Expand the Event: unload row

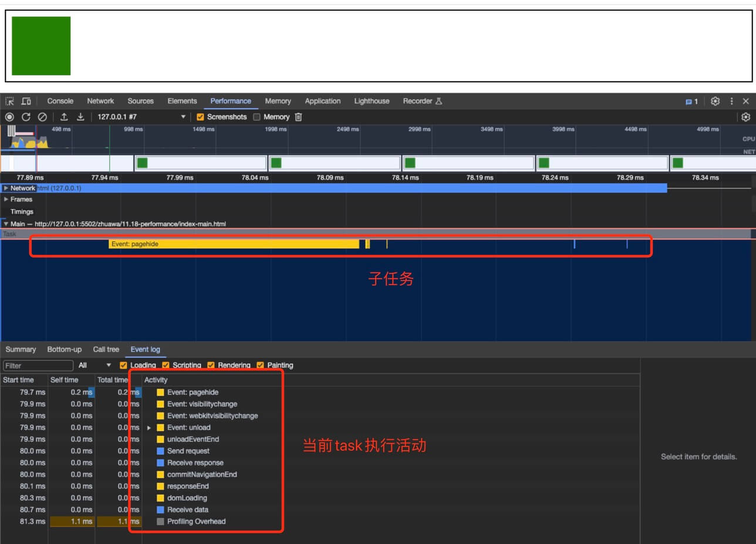tap(149, 428)
